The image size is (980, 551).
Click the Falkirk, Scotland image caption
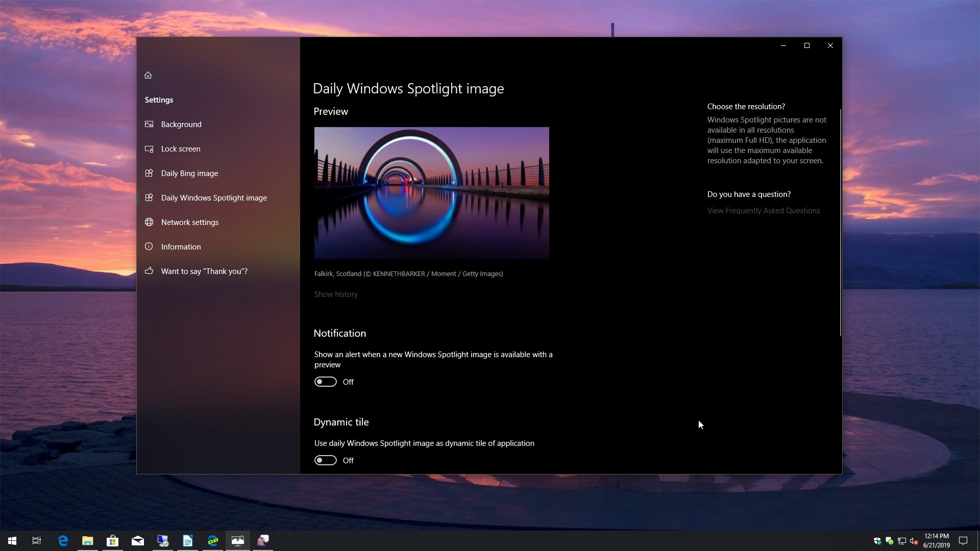click(x=408, y=274)
